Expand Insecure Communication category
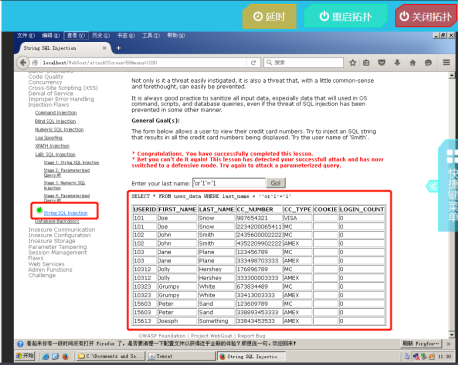The image size is (458, 365). pos(62,230)
